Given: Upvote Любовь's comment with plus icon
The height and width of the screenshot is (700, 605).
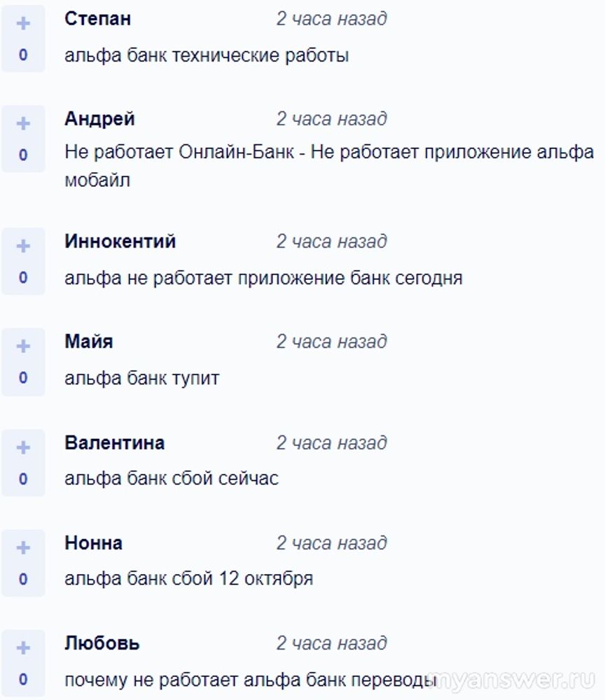Looking at the screenshot, I should tap(23, 648).
